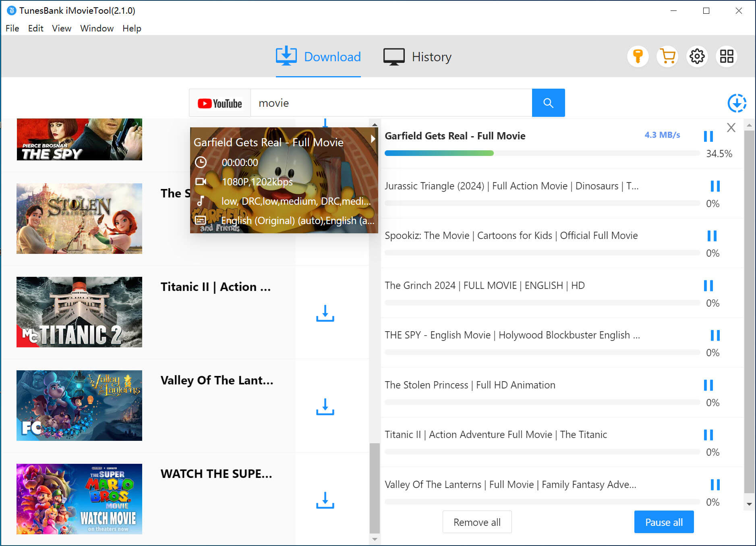Open the Help menu
The width and height of the screenshot is (756, 546).
point(132,28)
